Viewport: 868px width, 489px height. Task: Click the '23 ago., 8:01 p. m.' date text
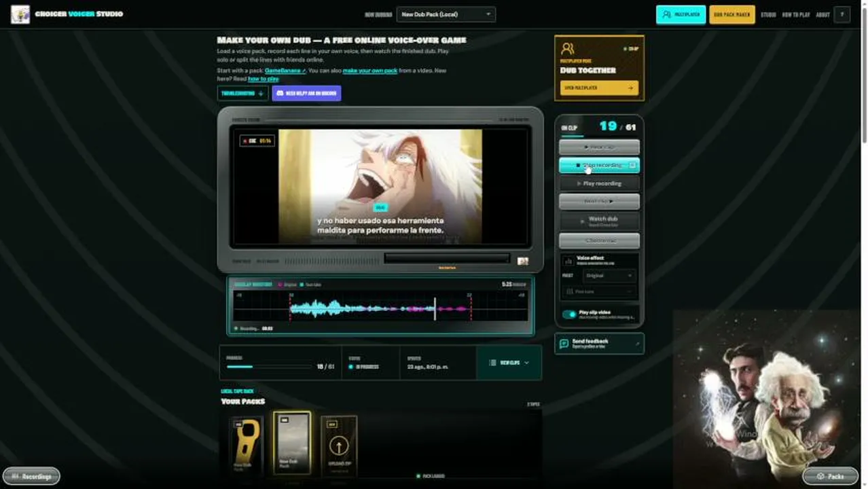[x=428, y=367]
